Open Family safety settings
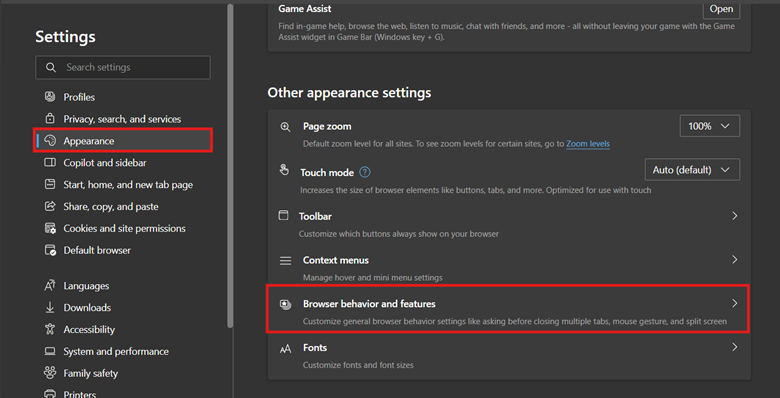 pyautogui.click(x=123, y=374)
